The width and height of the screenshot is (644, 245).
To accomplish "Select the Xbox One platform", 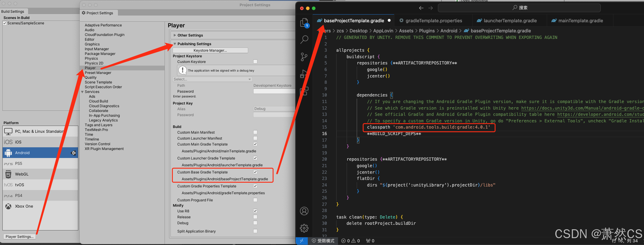I will [40, 206].
